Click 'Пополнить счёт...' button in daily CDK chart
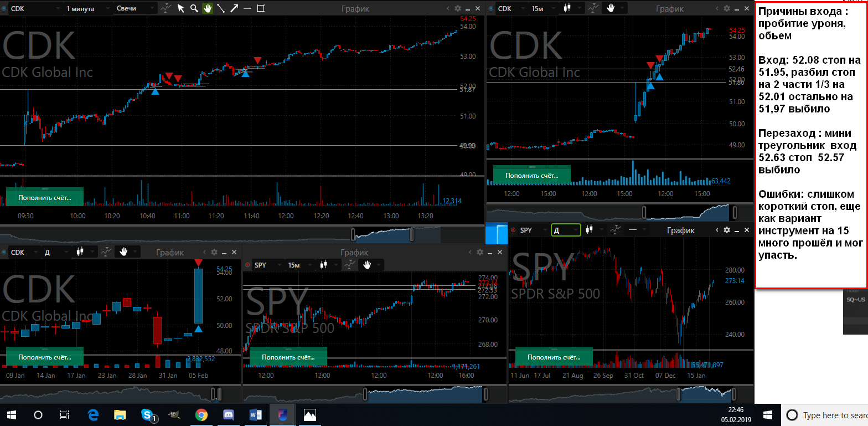The width and height of the screenshot is (868, 426). point(45,357)
